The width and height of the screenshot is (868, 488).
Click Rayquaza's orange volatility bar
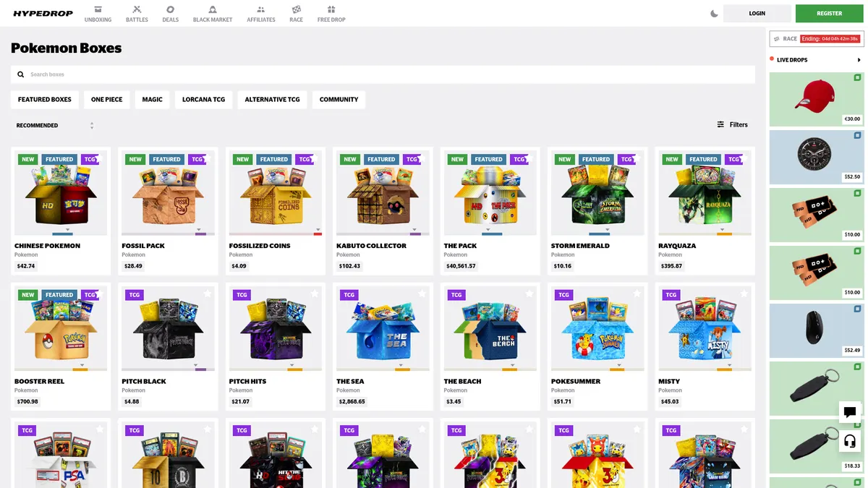click(724, 234)
